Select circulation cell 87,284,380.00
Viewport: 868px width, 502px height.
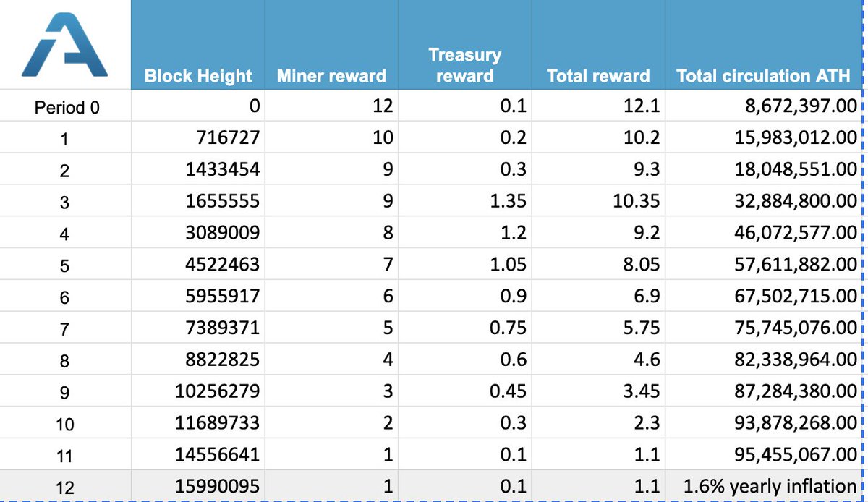(764, 392)
